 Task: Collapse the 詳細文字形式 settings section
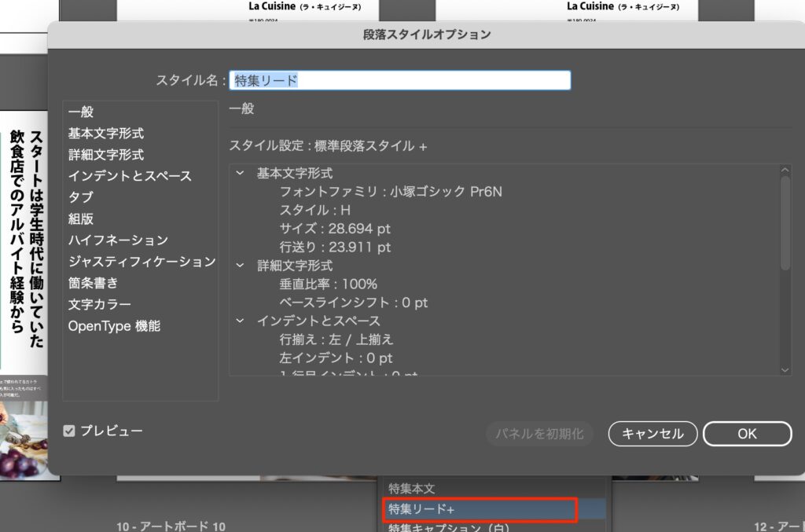240,266
